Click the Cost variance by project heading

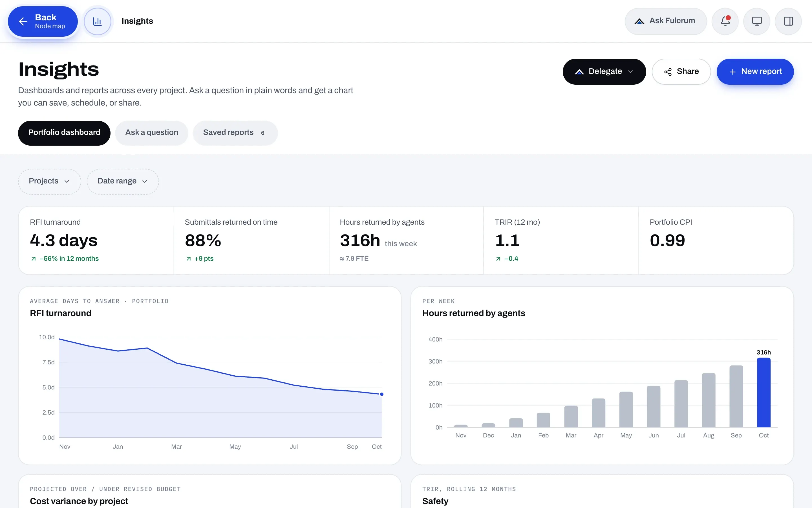click(x=79, y=501)
